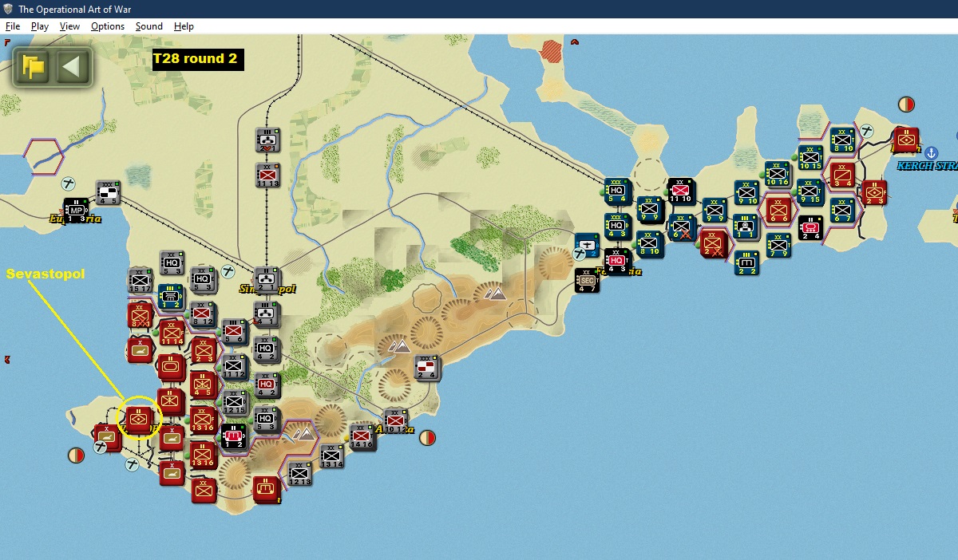Select the blue III 2-2 unit
The width and height of the screenshot is (958, 560).
tap(747, 262)
